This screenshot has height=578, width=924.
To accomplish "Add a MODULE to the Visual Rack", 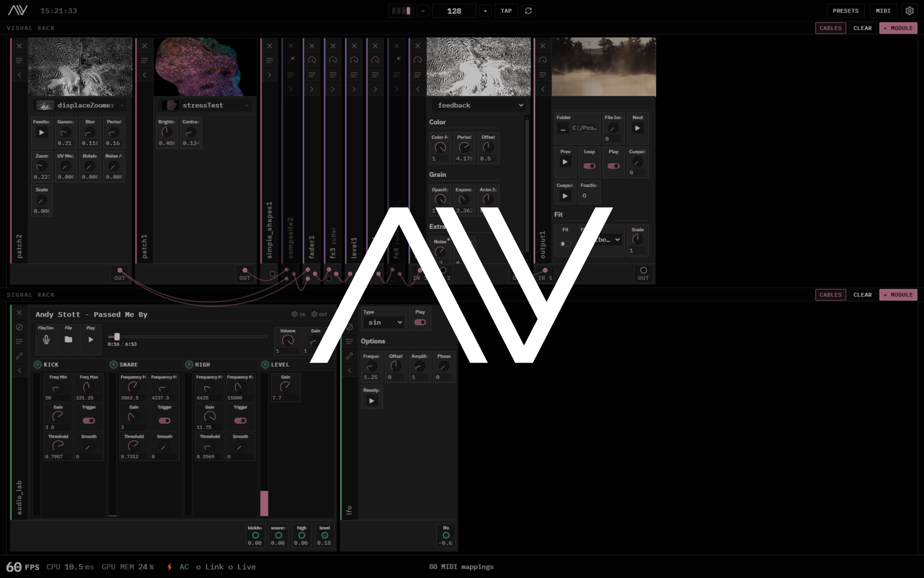I will (x=898, y=28).
